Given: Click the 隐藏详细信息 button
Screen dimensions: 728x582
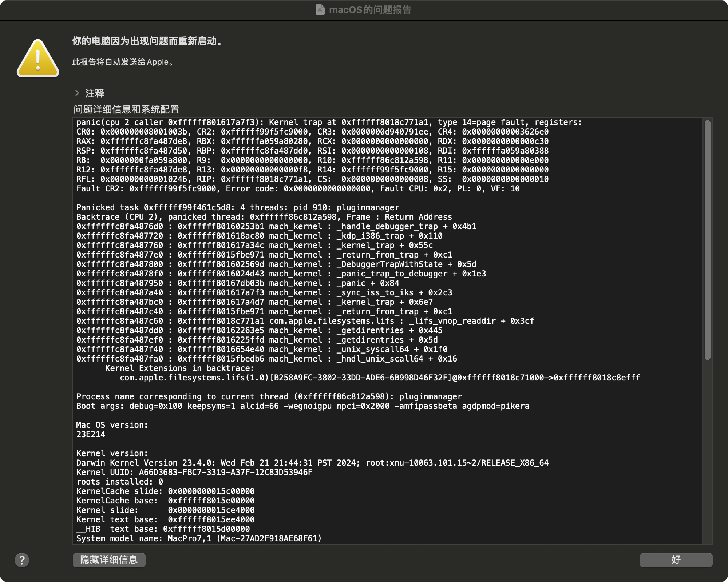Looking at the screenshot, I should 109,560.
